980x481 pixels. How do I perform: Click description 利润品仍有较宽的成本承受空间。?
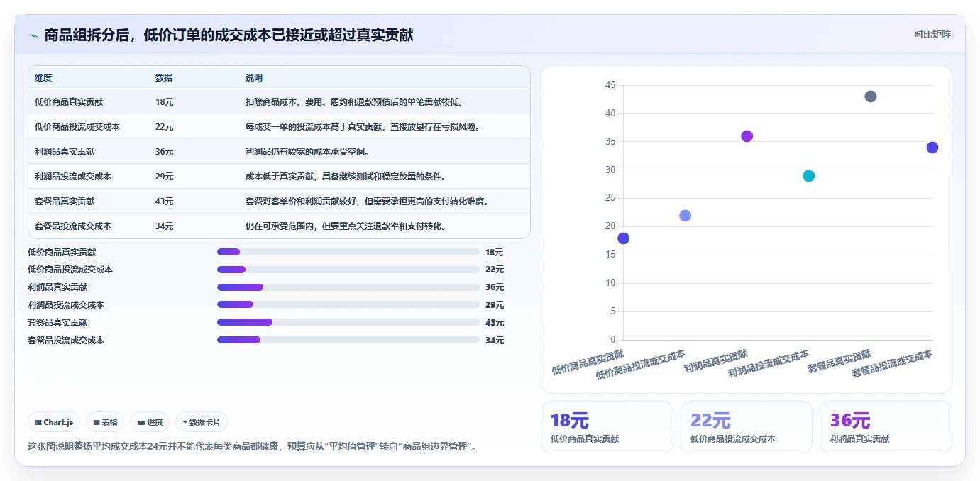click(x=307, y=152)
